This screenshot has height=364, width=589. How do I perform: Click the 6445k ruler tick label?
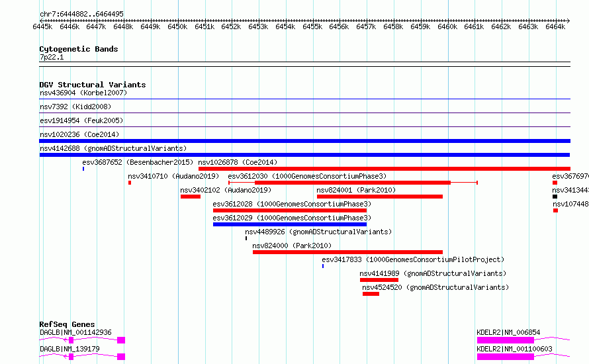tap(42, 26)
